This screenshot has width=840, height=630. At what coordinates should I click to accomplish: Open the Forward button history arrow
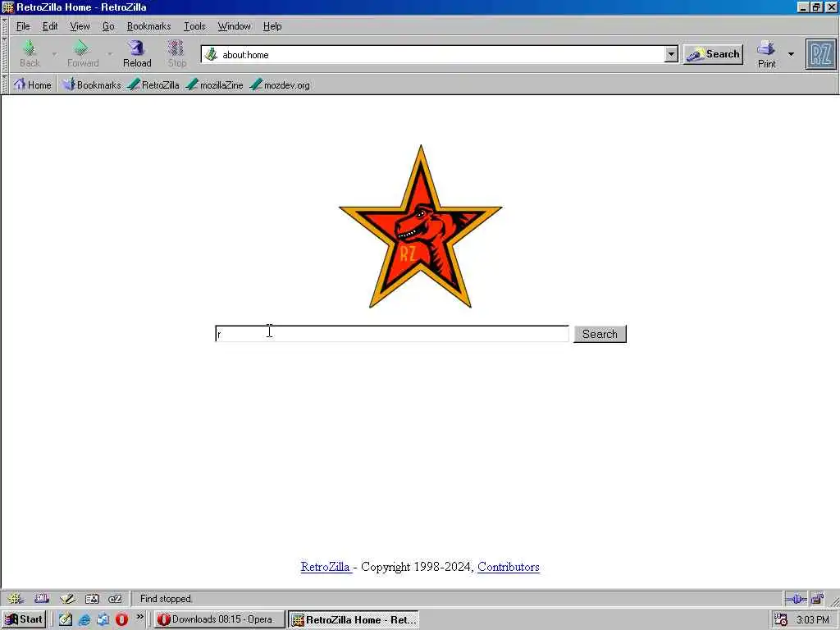coord(110,53)
